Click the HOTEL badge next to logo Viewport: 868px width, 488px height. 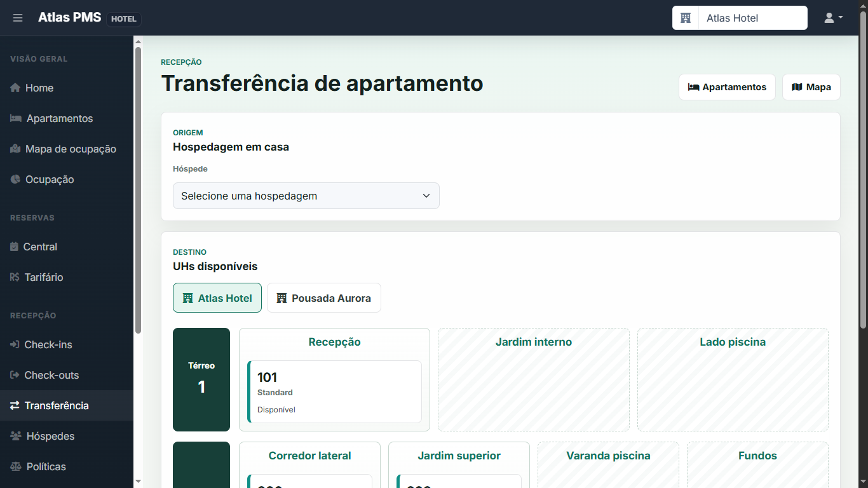pyautogui.click(x=124, y=19)
